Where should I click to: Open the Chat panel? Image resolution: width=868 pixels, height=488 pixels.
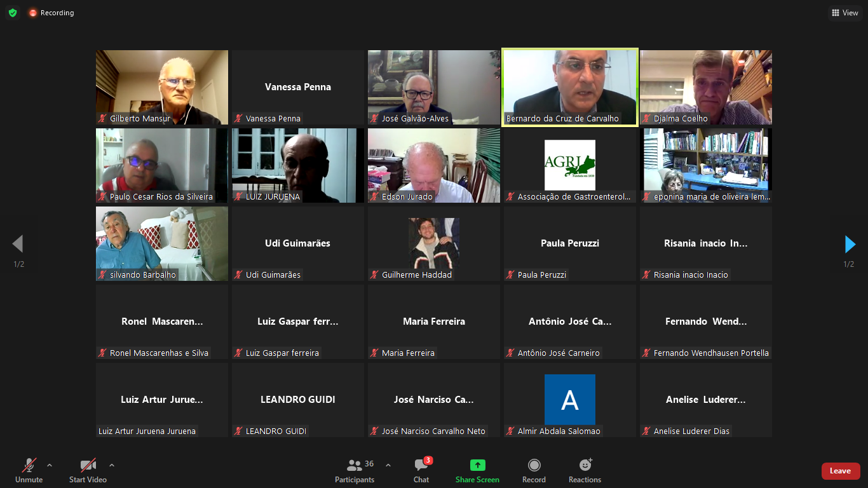(x=421, y=471)
